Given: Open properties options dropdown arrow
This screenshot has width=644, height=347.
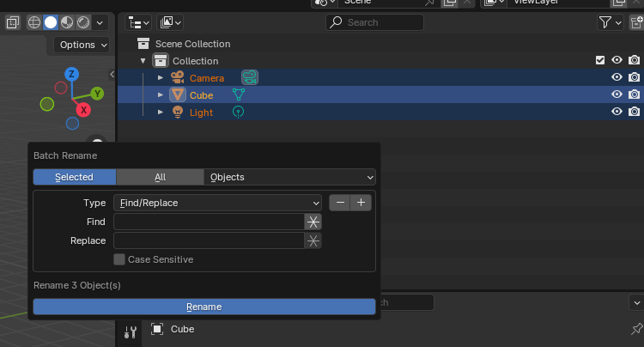Looking at the screenshot, I should 636,302.
